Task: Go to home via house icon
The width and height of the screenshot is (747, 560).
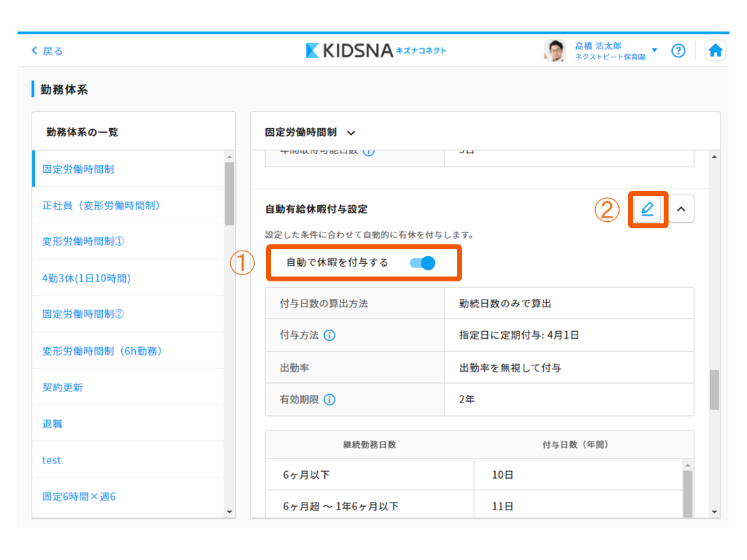Action: click(715, 51)
